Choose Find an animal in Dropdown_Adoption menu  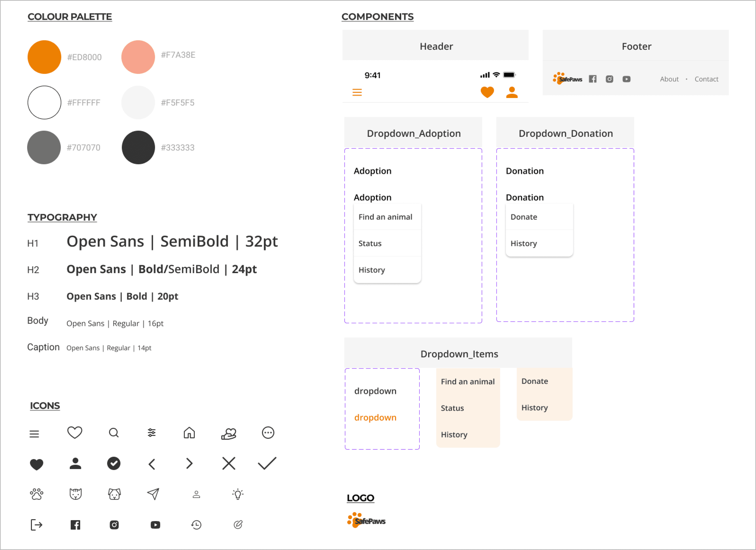pyautogui.click(x=387, y=217)
